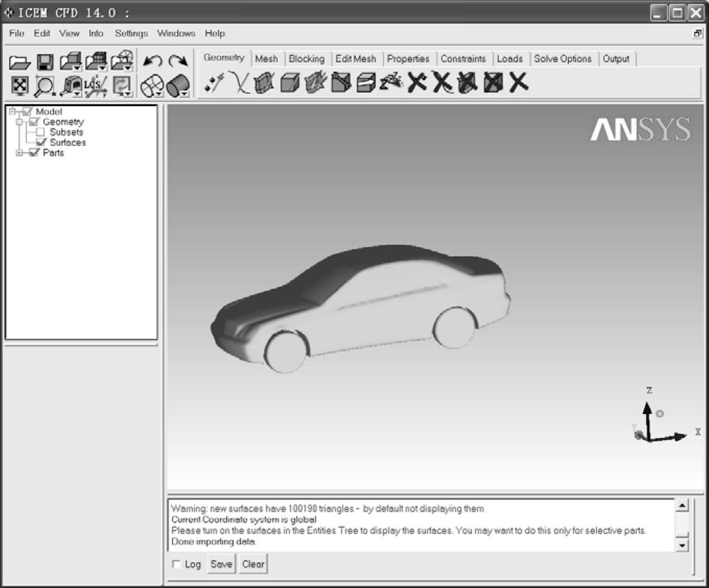Open the Create/Modify Surface tool
Viewport: 709px width, 588px height.
264,83
